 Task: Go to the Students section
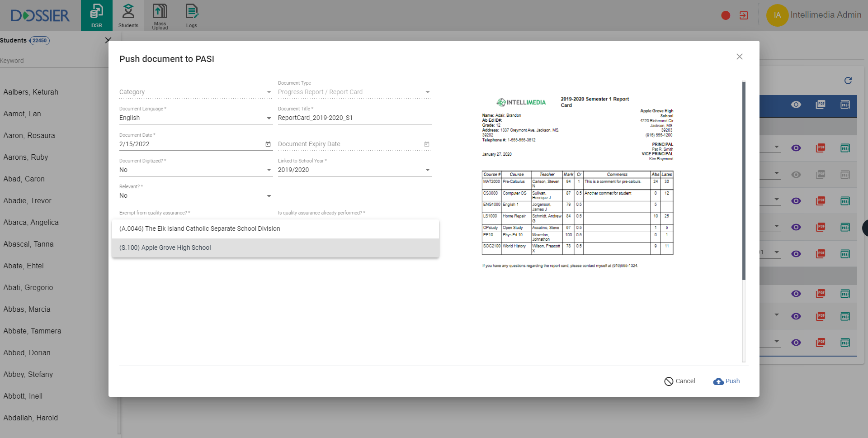tap(128, 15)
